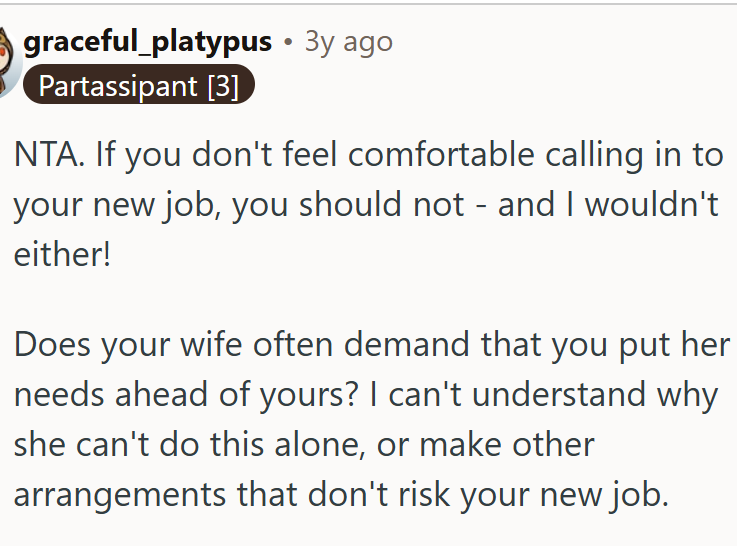Click the "Partassipant [3]" flair badge

pyautogui.click(x=139, y=86)
